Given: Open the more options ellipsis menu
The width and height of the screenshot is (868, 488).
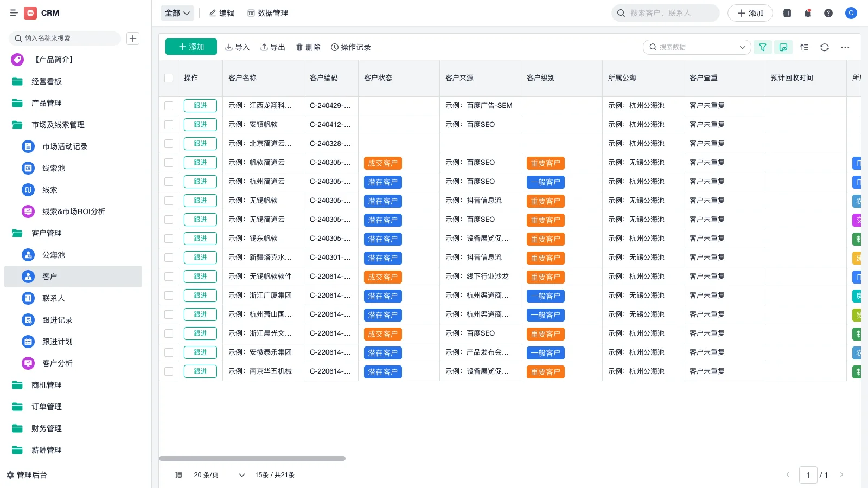Looking at the screenshot, I should pyautogui.click(x=845, y=47).
